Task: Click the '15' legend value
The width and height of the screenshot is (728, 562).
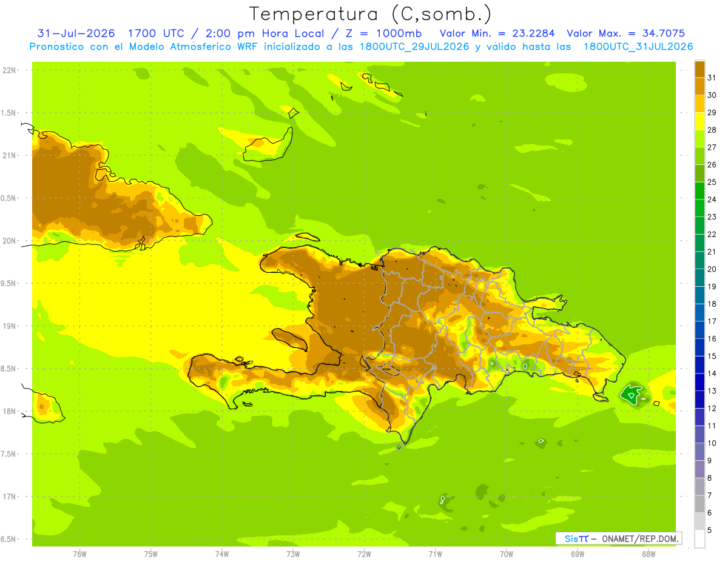Action: [712, 356]
